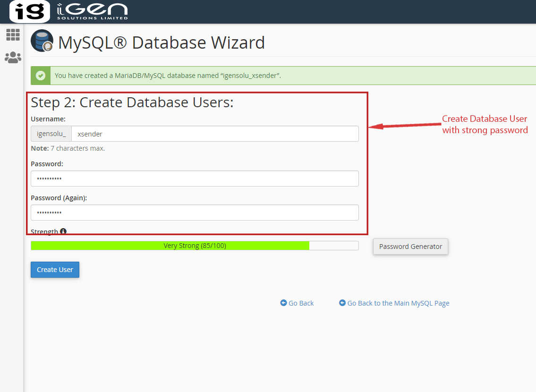This screenshot has height=392, width=536.
Task: Focus the Username field containing xsender
Action: click(x=215, y=134)
